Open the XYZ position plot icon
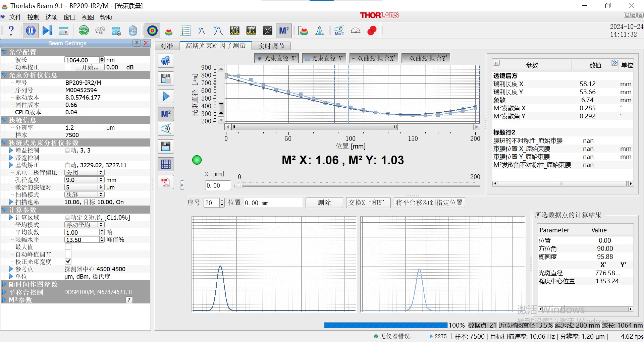Image resolution: width=644 pixels, height=342 pixels. click(234, 31)
